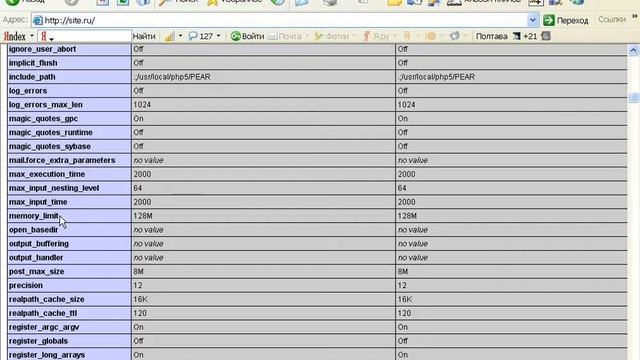Click the orange Я bookmarks icon
This screenshot has width=640, height=360.
(x=407, y=36)
